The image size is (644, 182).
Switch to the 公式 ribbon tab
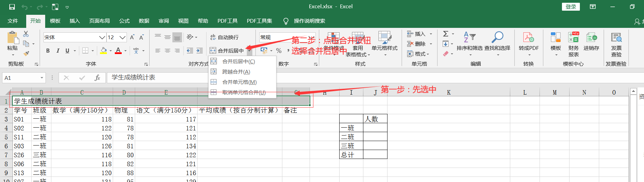[124, 21]
